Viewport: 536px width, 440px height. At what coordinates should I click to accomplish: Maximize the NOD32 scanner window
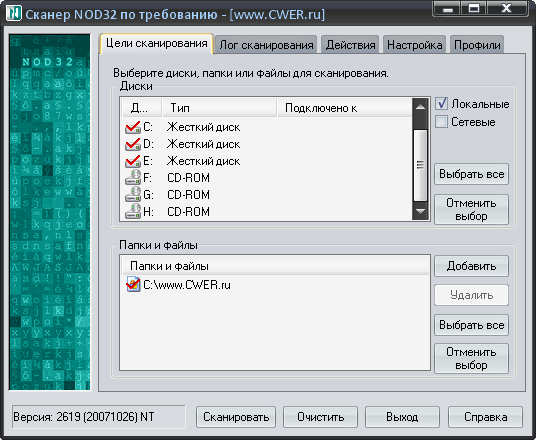coord(473,8)
